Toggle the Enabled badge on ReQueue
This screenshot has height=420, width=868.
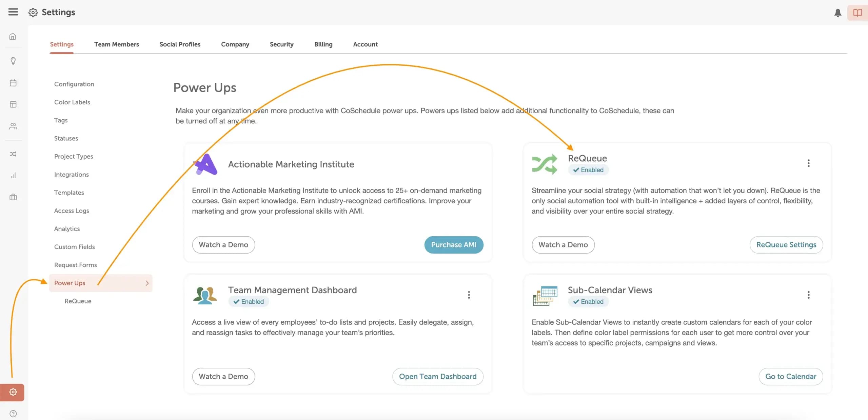point(588,170)
